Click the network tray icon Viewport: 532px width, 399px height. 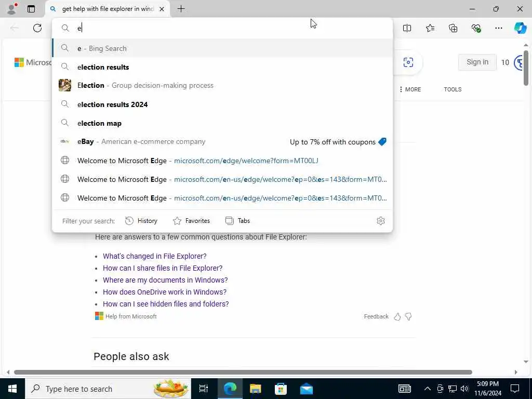453,389
